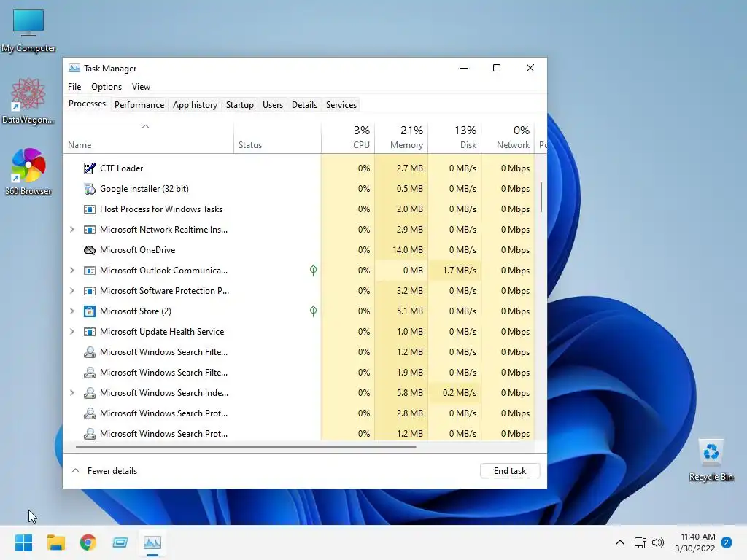This screenshot has height=560, width=747.
Task: Expand Microsoft Network Realtime Ins... process group
Action: 72,230
